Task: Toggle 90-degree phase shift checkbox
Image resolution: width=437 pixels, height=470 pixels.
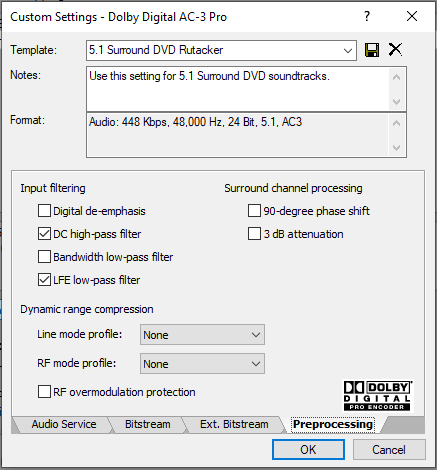Action: [x=254, y=211]
